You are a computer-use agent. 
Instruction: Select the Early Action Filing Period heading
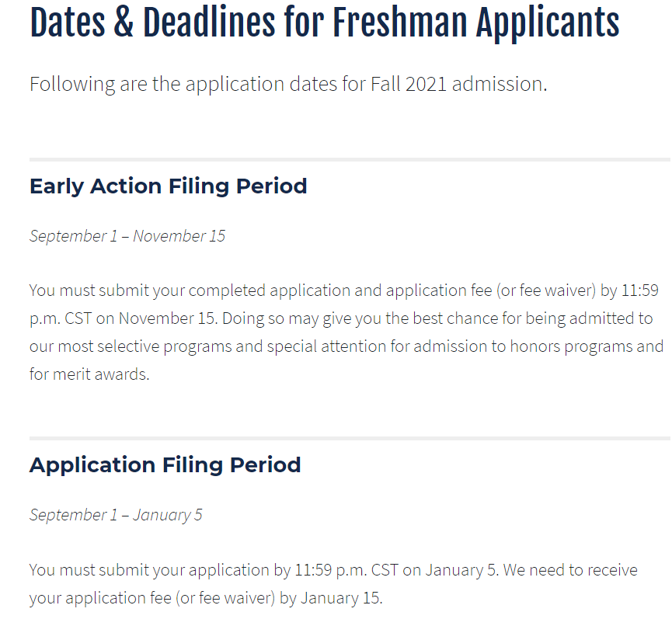168,186
